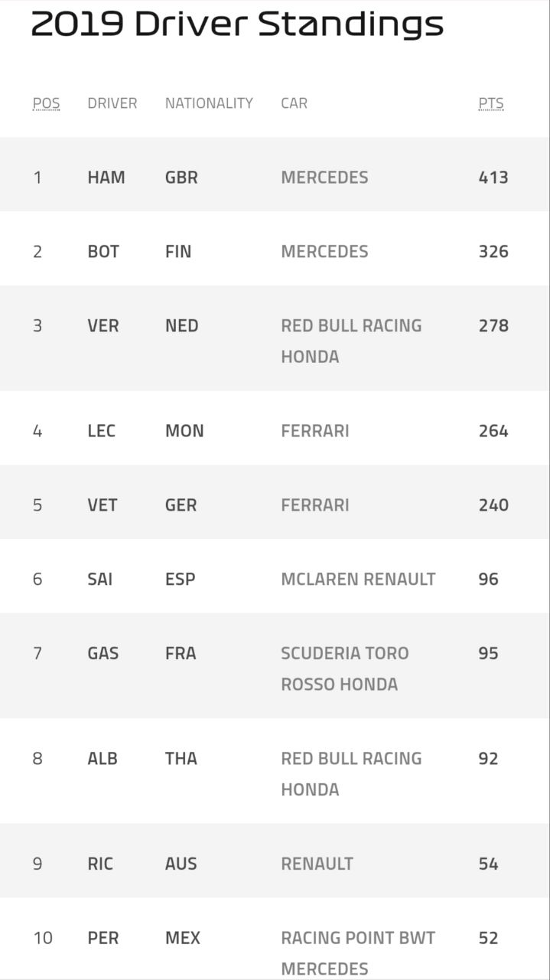The image size is (550, 980).
Task: Click driver VET in the standings
Action: point(103,505)
